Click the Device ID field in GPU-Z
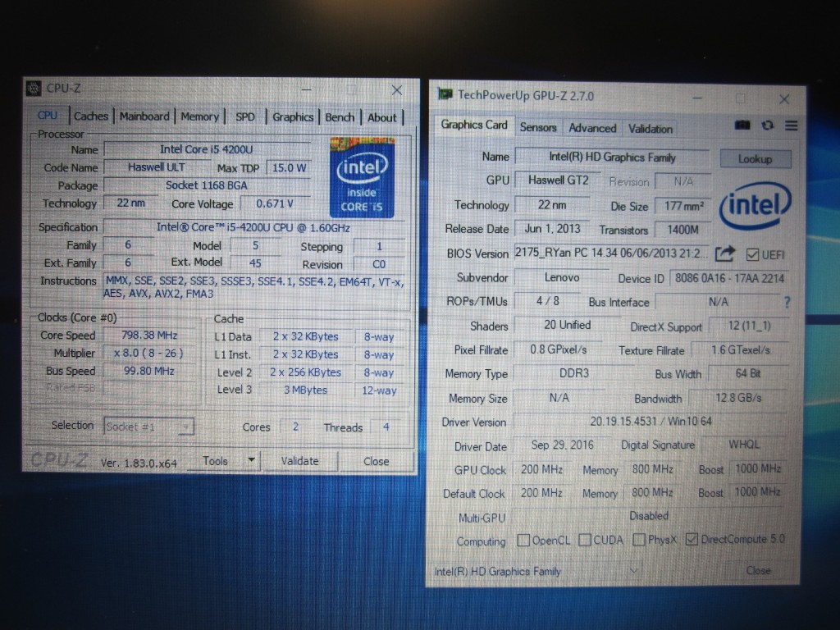840x630 pixels. point(729,278)
